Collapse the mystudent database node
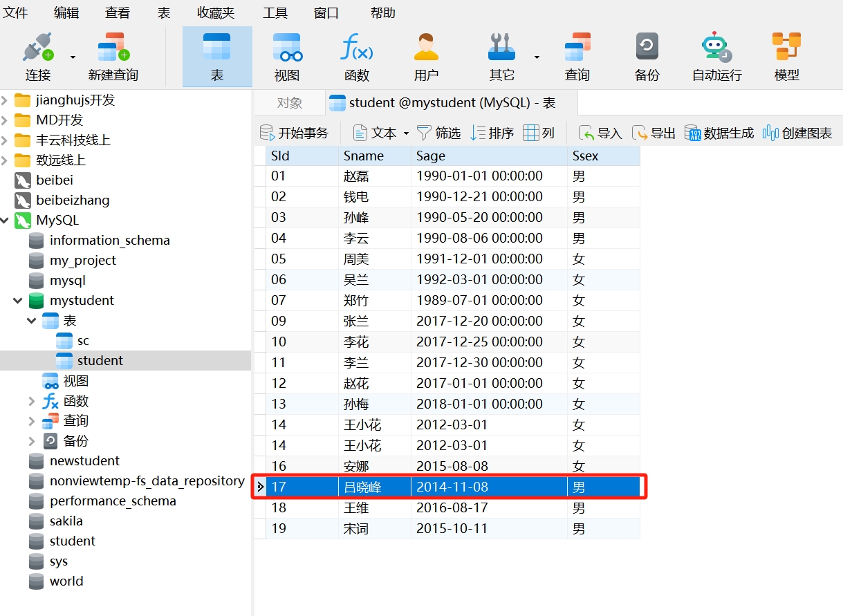843x616 pixels. pyautogui.click(x=18, y=301)
